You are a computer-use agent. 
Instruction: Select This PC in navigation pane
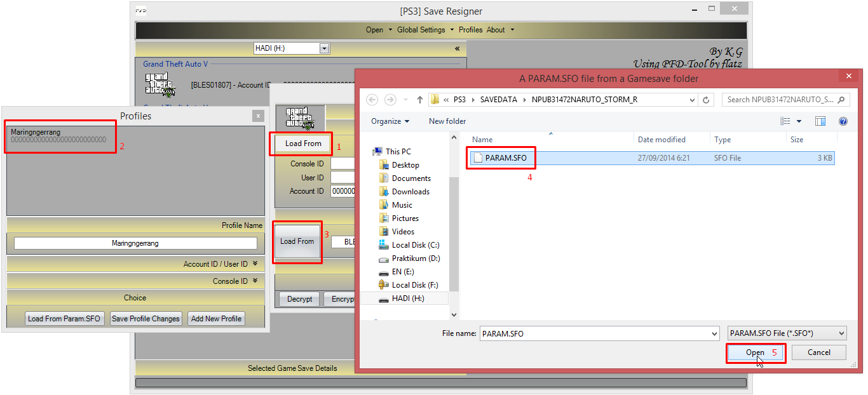398,151
